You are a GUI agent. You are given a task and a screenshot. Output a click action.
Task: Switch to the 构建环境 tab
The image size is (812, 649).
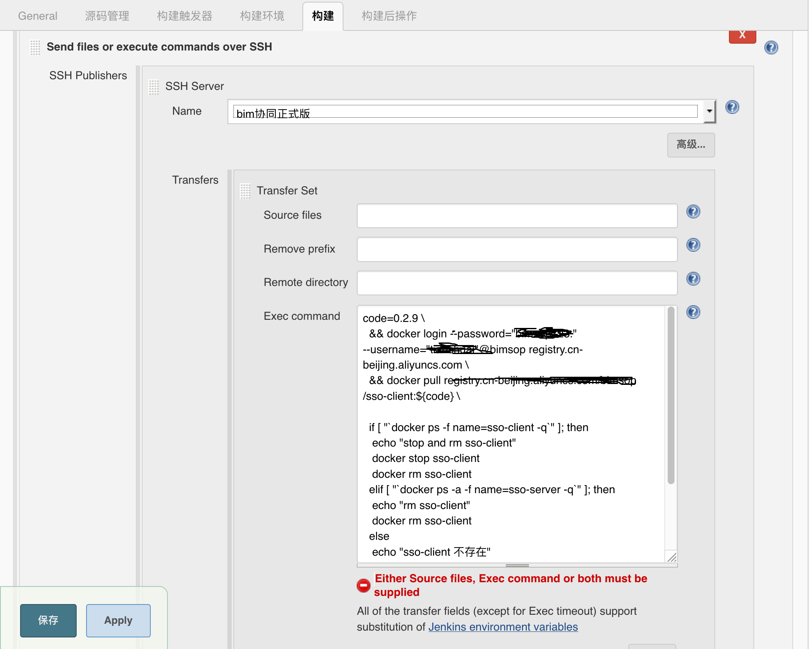coord(262,16)
